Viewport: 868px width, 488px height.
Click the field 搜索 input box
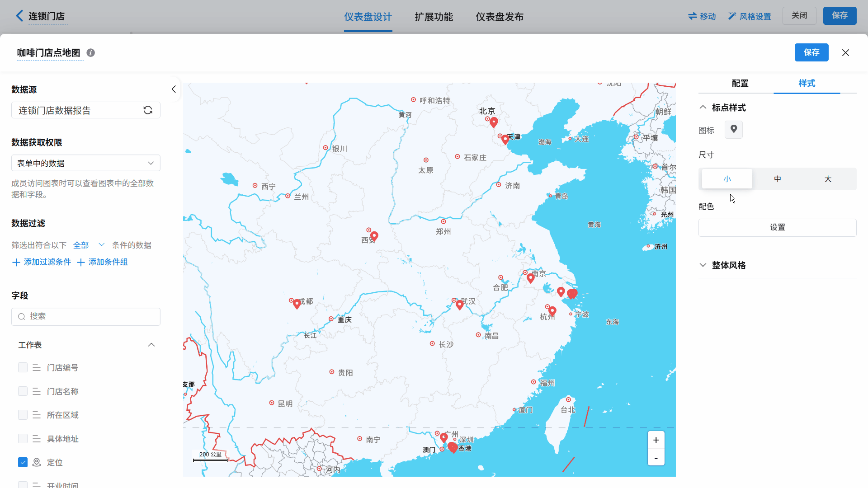tap(86, 316)
